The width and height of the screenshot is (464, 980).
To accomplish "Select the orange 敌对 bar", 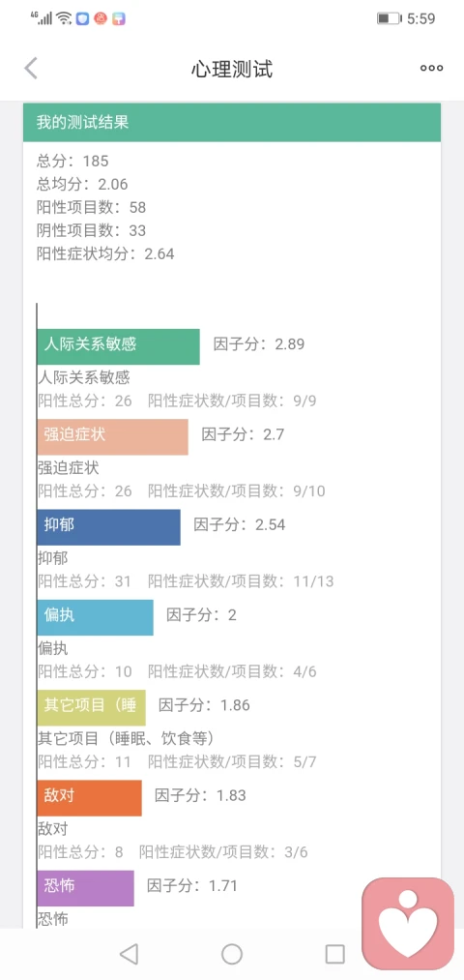I will (89, 797).
